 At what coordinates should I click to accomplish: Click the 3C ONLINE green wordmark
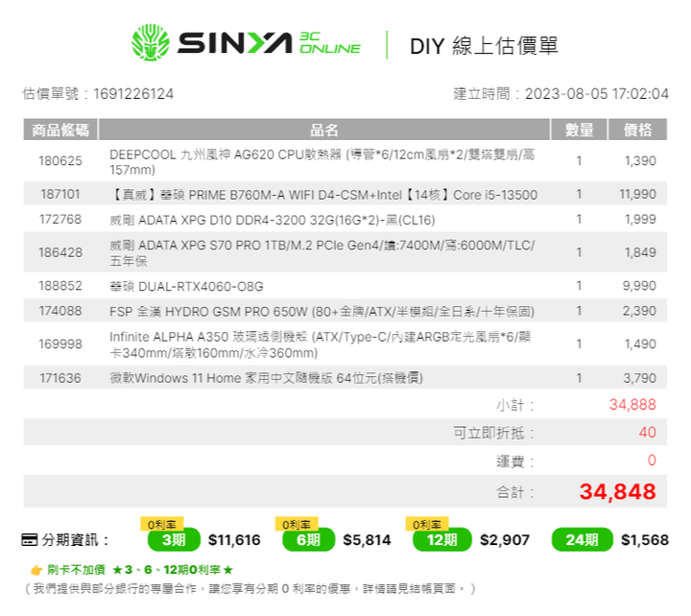[x=329, y=43]
